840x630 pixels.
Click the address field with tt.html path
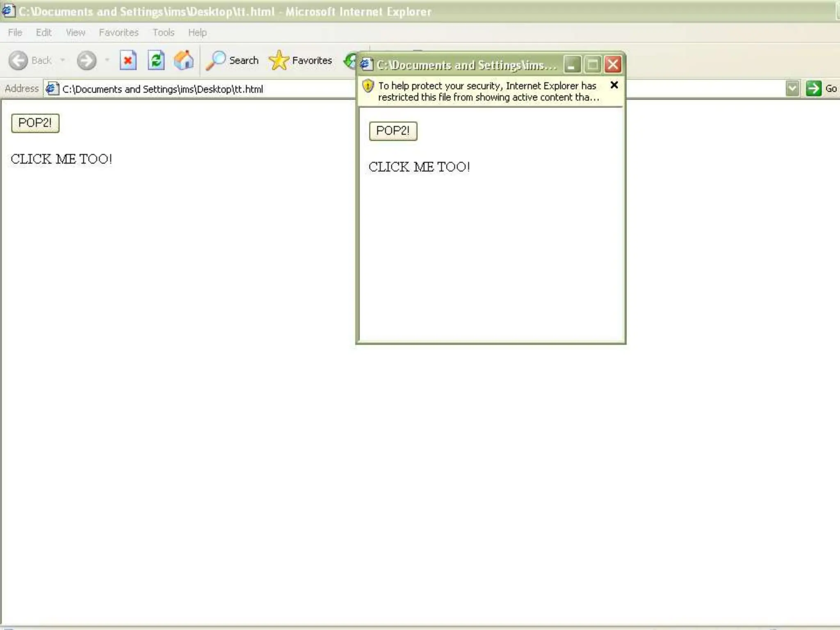tap(205, 89)
